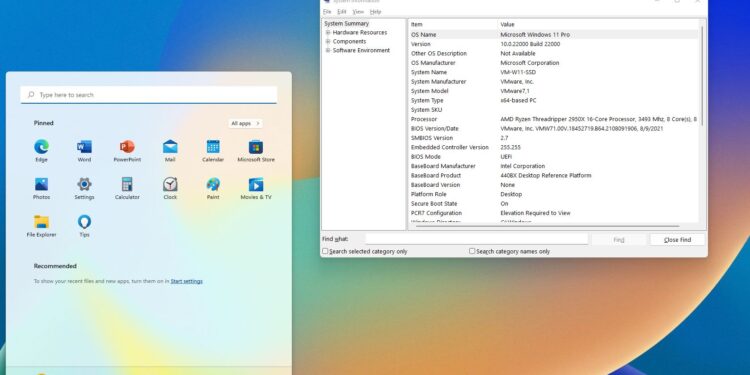This screenshot has height=375, width=750.
Task: Expand the Software Environment tree node
Action: (x=328, y=50)
